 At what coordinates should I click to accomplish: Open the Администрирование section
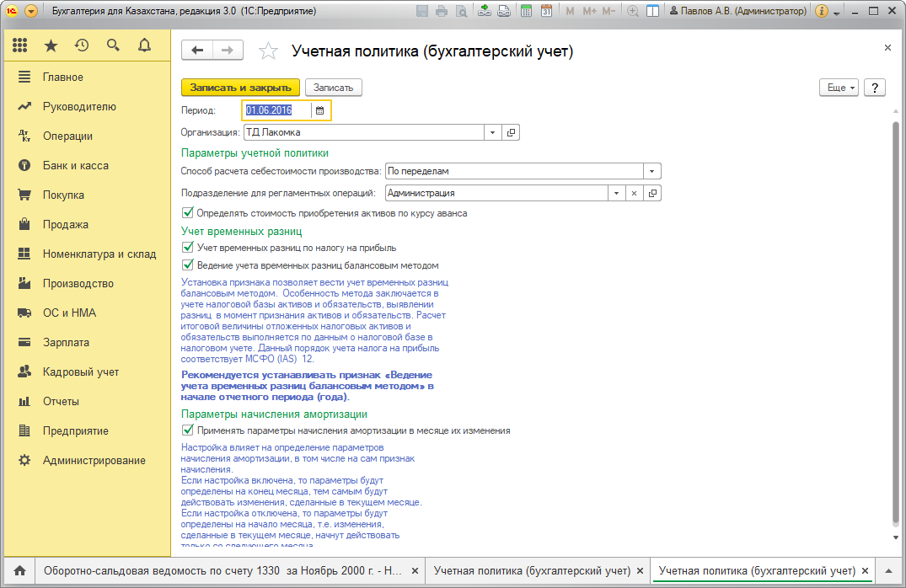coord(94,460)
